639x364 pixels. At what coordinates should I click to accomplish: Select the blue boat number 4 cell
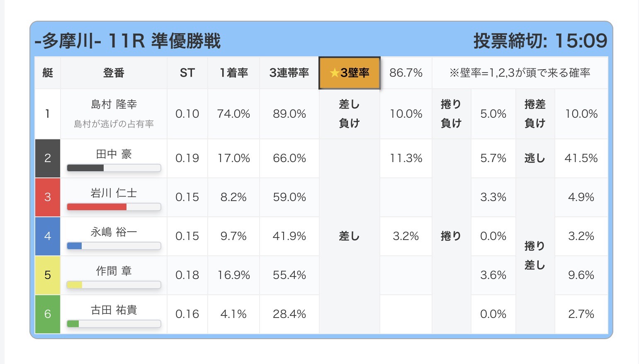point(48,236)
